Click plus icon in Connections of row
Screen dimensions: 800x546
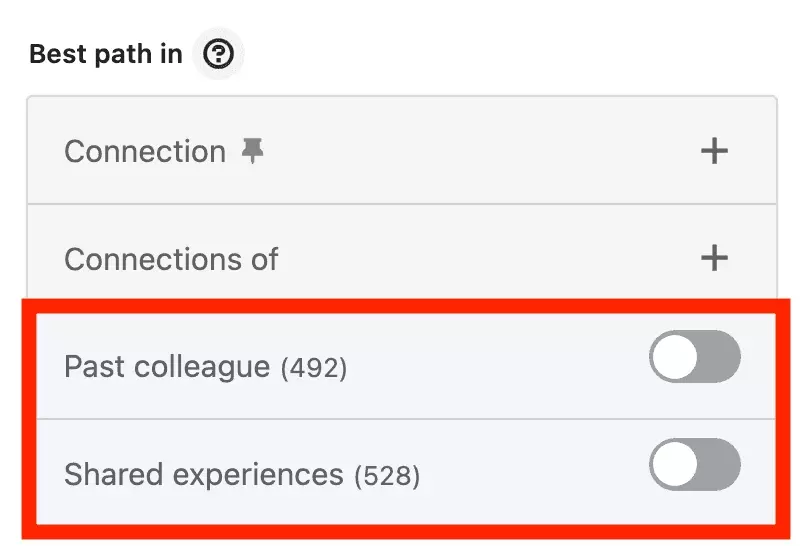[714, 258]
